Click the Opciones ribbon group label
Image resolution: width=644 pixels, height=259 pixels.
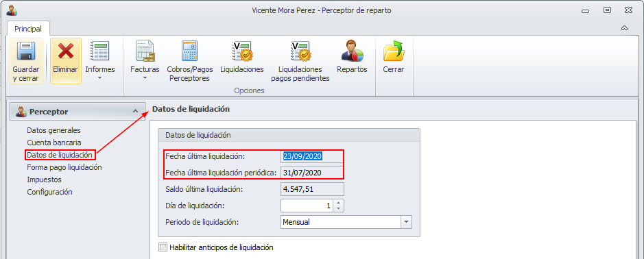click(250, 90)
